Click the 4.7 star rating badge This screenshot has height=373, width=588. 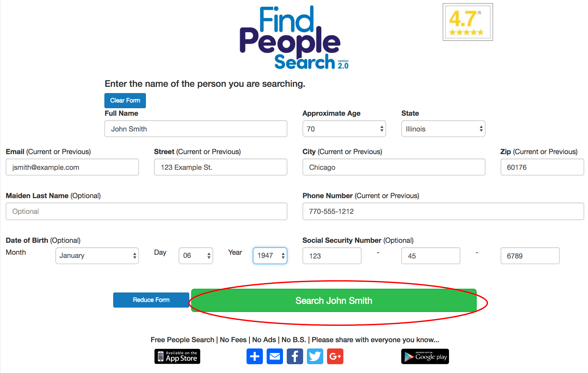[x=468, y=22]
